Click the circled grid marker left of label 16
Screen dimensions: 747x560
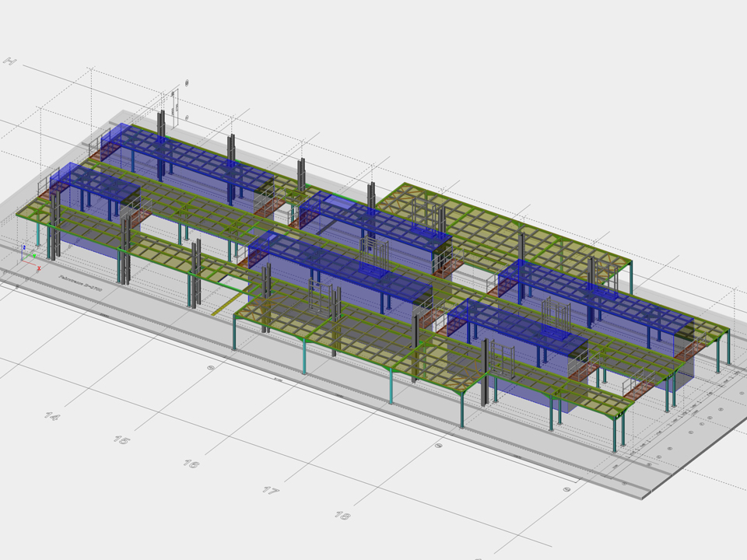pos(211,369)
